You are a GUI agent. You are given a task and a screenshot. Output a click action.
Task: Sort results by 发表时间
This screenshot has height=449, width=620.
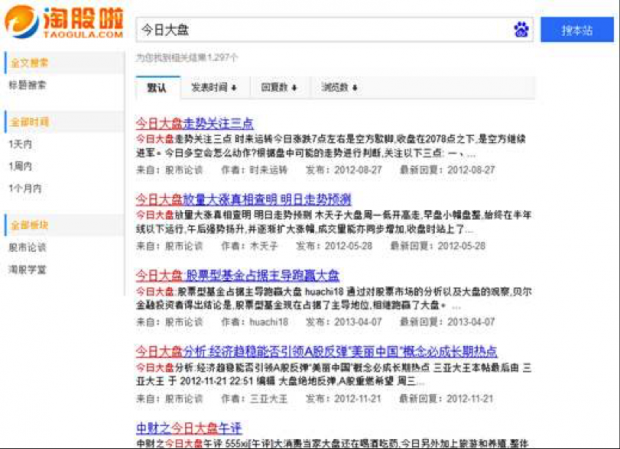pyautogui.click(x=212, y=87)
